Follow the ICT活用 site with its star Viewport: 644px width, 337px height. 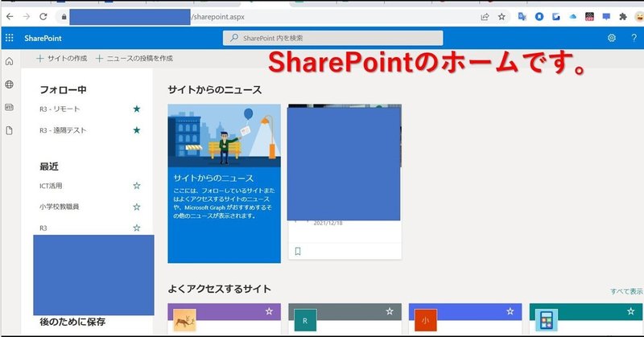click(x=137, y=186)
